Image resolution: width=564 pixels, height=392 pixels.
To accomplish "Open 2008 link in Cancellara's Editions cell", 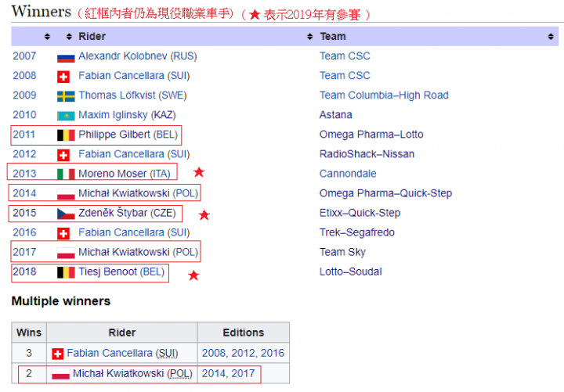I will (x=214, y=353).
